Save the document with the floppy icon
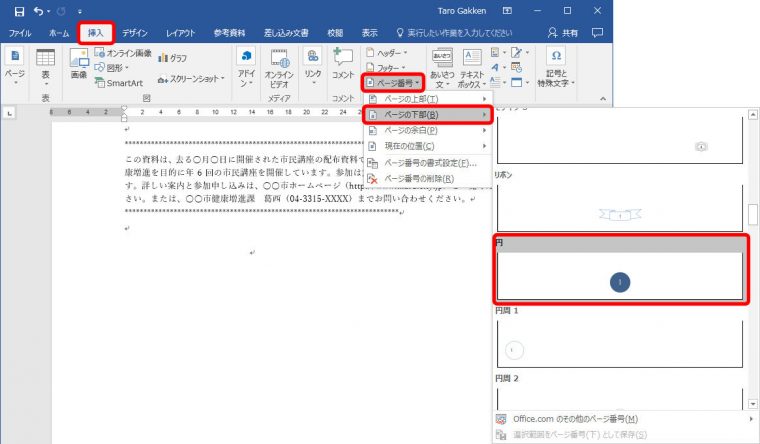Viewport: 760px width, 444px height. click(x=19, y=11)
